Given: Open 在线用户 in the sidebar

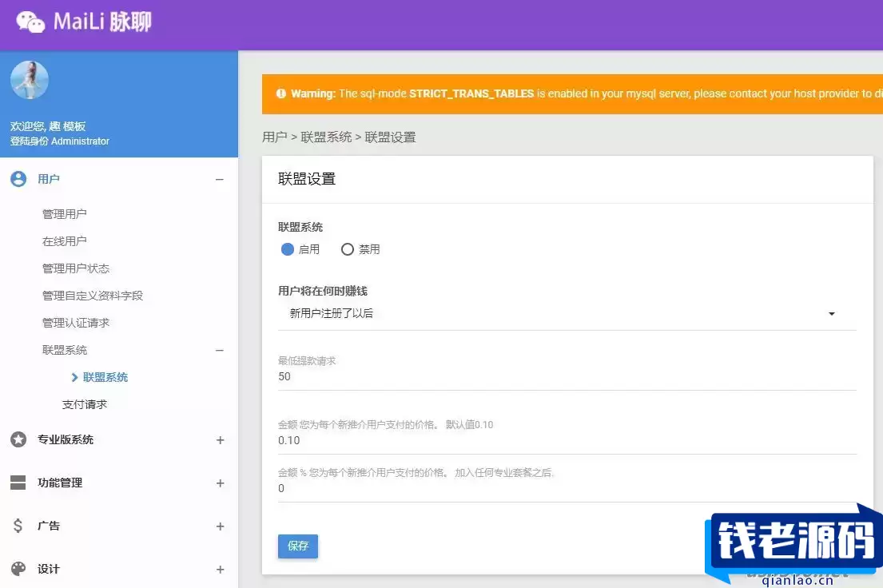Looking at the screenshot, I should (64, 241).
